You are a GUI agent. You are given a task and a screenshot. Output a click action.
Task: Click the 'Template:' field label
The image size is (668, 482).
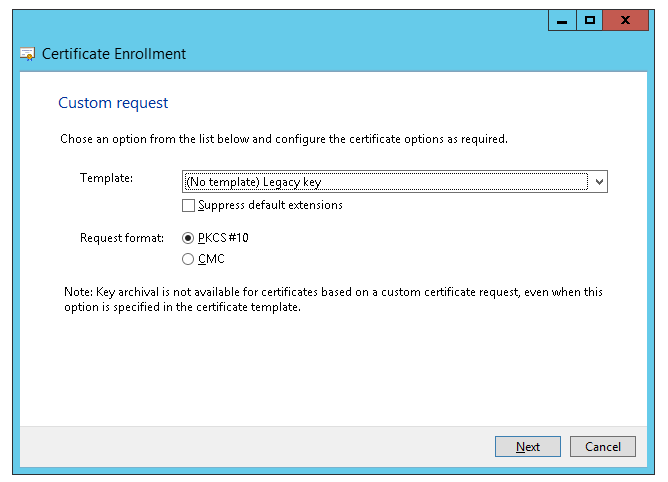[106, 178]
